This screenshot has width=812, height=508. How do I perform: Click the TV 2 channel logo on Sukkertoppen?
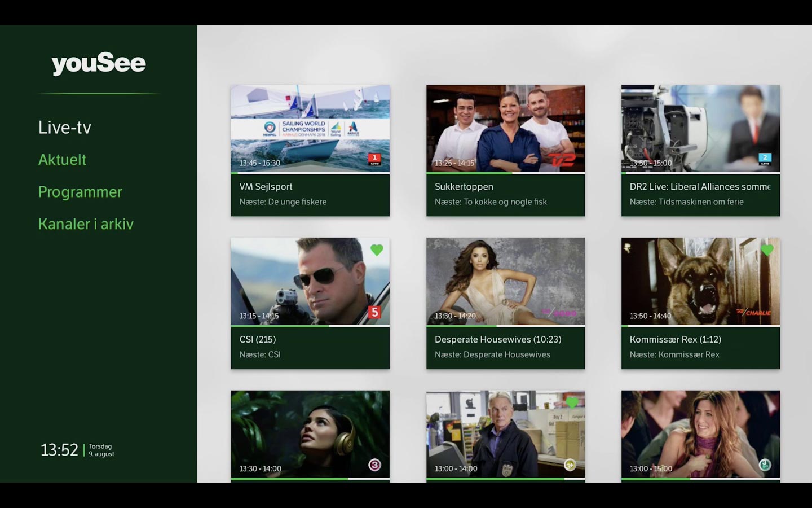[562, 160]
